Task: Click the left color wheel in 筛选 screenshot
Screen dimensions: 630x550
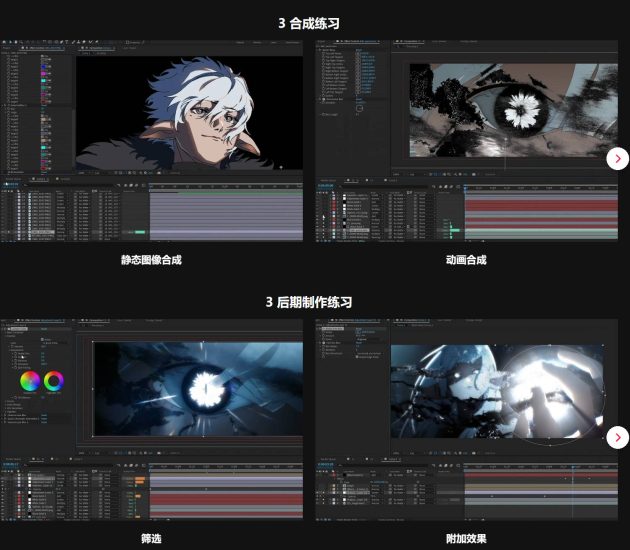Action: coord(29,381)
